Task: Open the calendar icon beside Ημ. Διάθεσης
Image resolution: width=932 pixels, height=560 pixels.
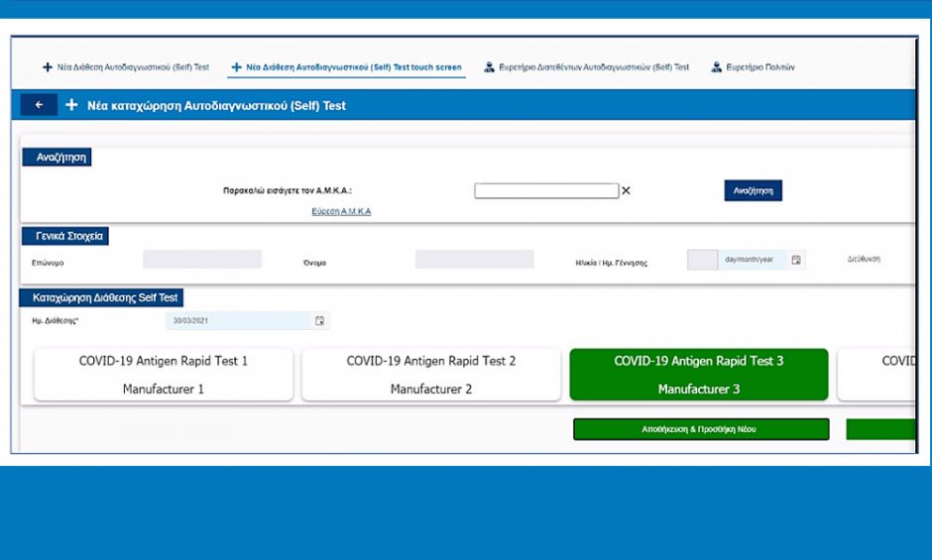Action: (x=319, y=321)
